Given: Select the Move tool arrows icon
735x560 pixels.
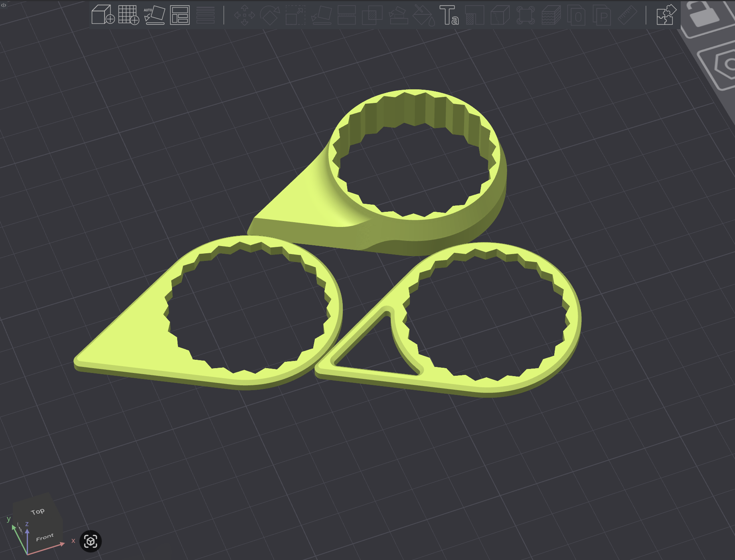Looking at the screenshot, I should coord(244,15).
